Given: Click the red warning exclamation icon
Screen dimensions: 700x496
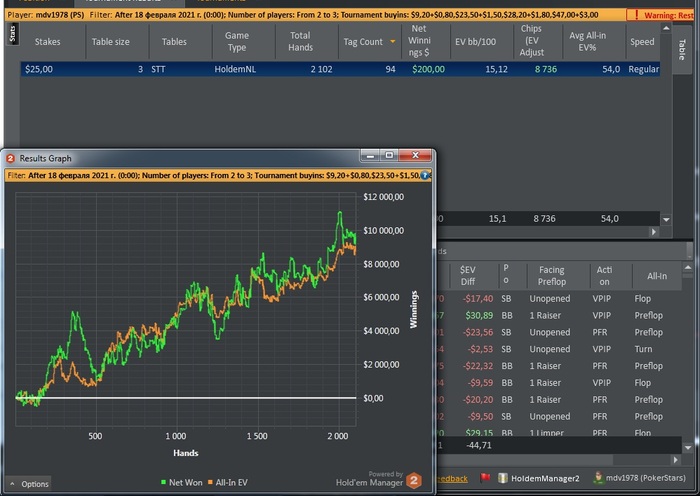Looking at the screenshot, I should tap(636, 15).
